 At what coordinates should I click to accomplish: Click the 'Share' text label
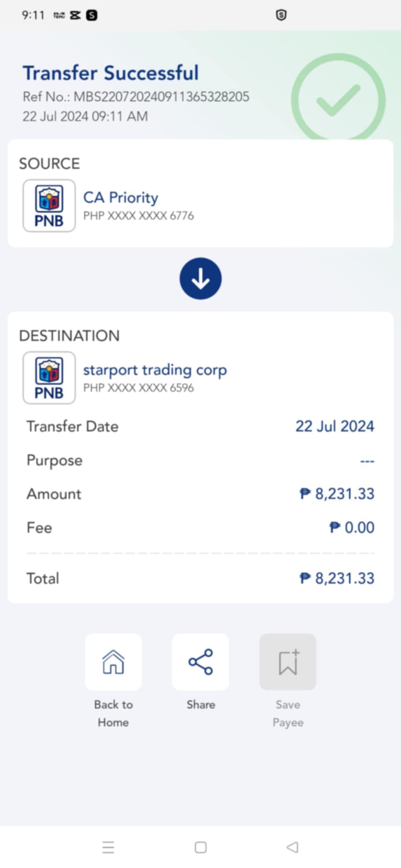pos(201,704)
